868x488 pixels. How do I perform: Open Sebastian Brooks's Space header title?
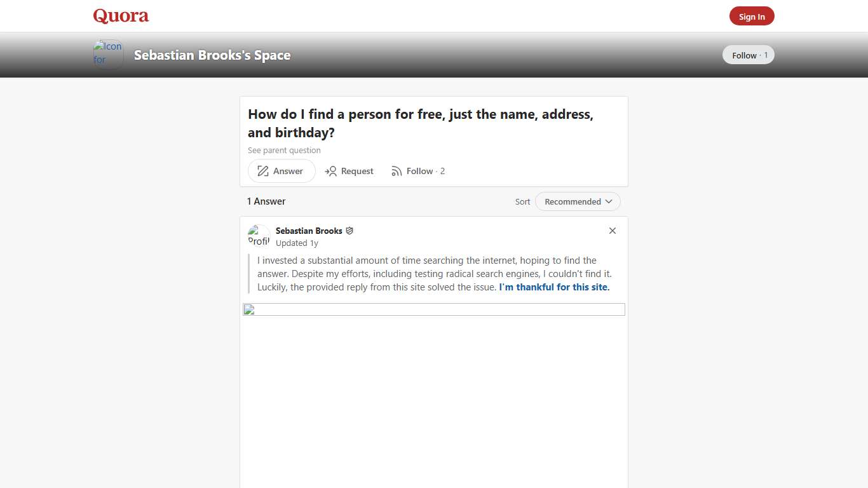click(212, 55)
